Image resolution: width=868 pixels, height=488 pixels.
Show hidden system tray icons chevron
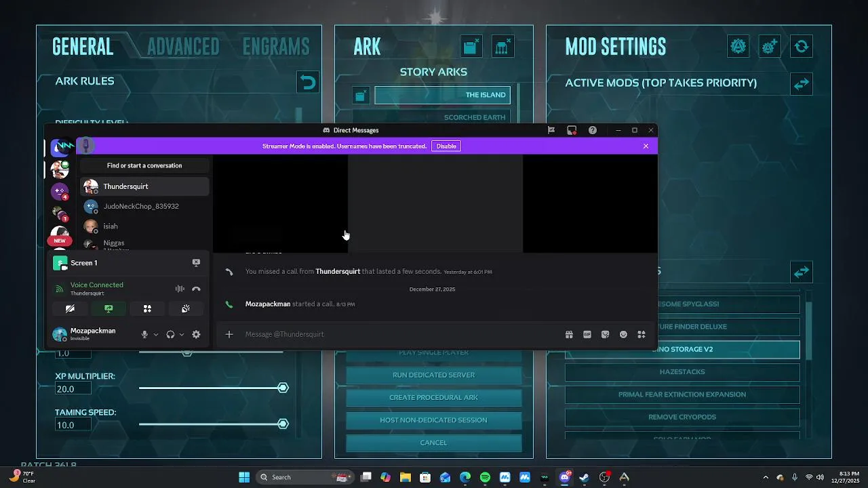(x=766, y=477)
